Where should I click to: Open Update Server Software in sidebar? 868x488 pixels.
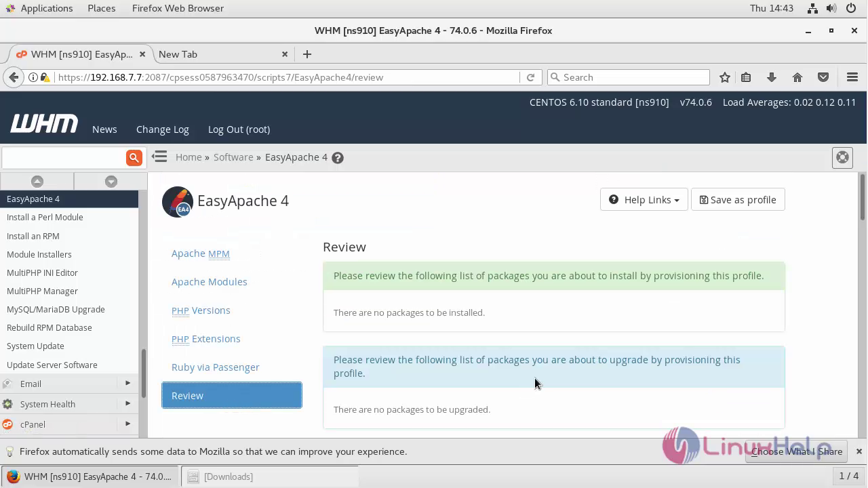(52, 365)
